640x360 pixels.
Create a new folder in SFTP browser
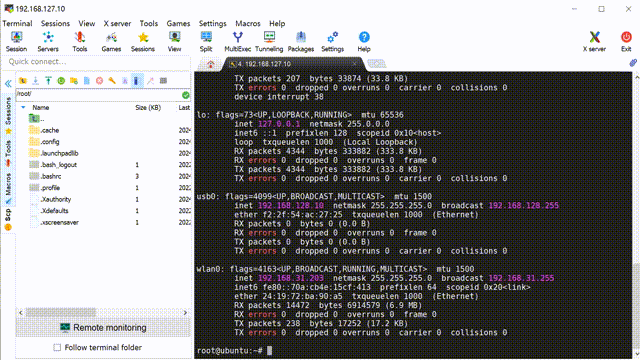click(x=73, y=81)
